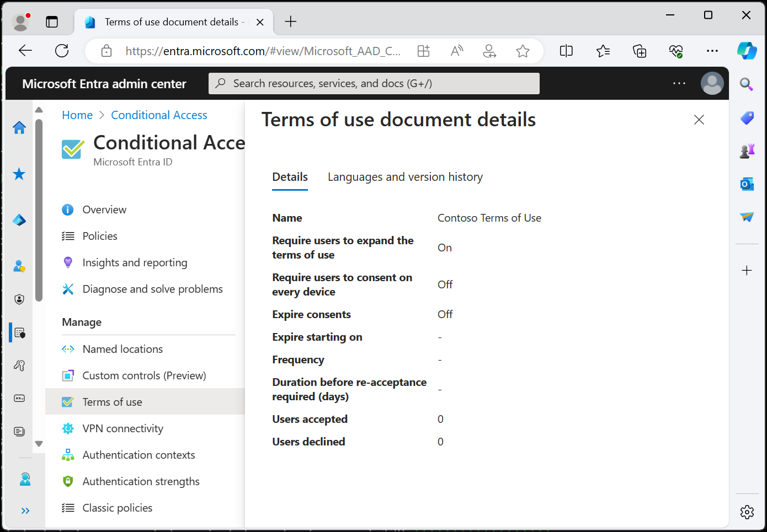Open the Favorites star icon in the sidebar

pos(19,174)
